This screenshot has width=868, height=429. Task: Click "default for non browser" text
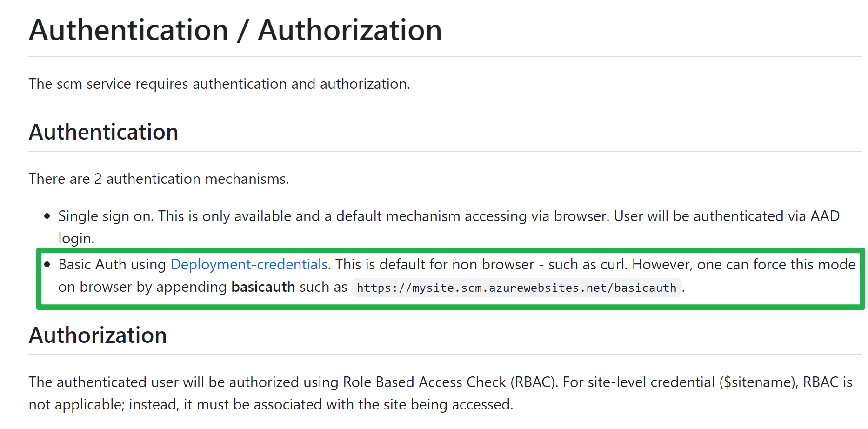pyautogui.click(x=457, y=265)
